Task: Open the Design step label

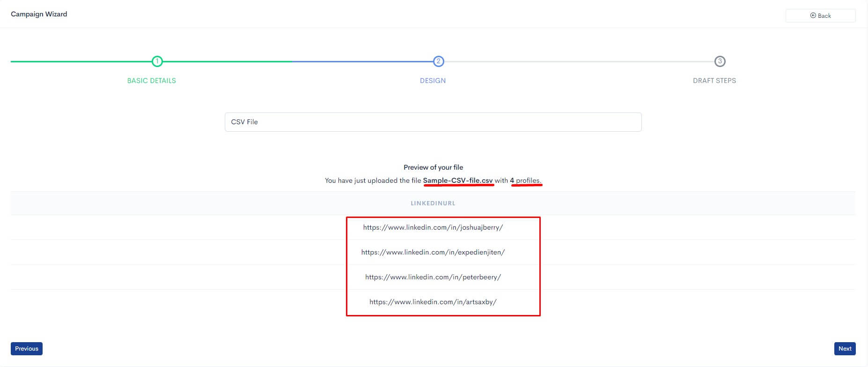Action: [x=433, y=81]
